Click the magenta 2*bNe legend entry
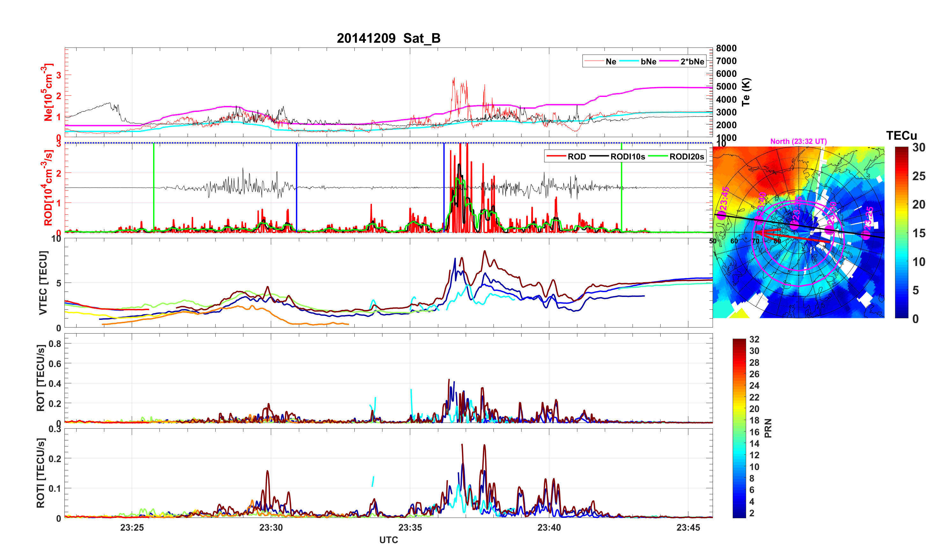The width and height of the screenshot is (926, 560). pyautogui.click(x=692, y=62)
